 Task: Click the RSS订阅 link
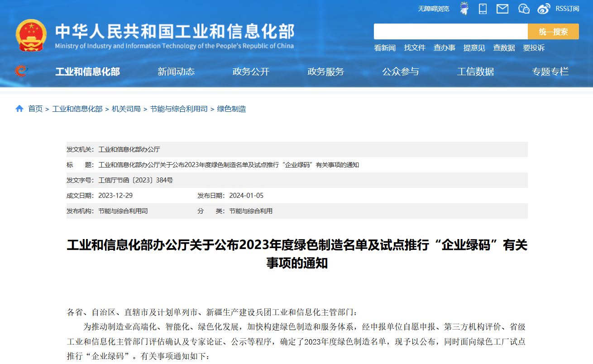pos(567,9)
